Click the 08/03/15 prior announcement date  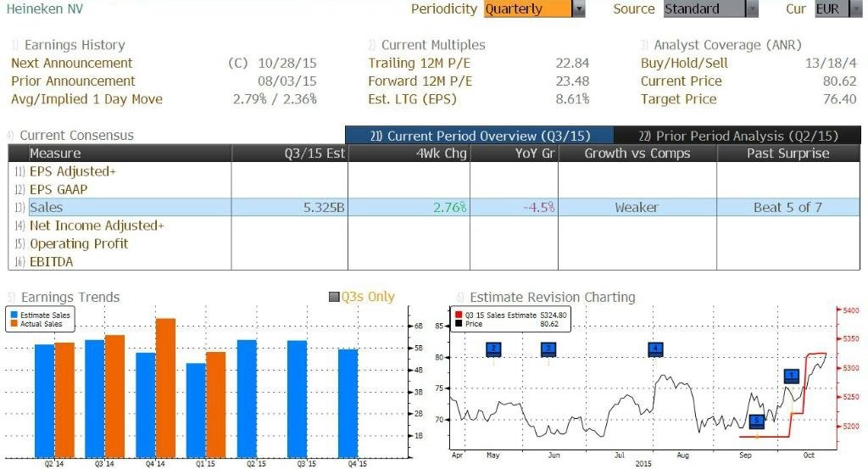click(287, 81)
